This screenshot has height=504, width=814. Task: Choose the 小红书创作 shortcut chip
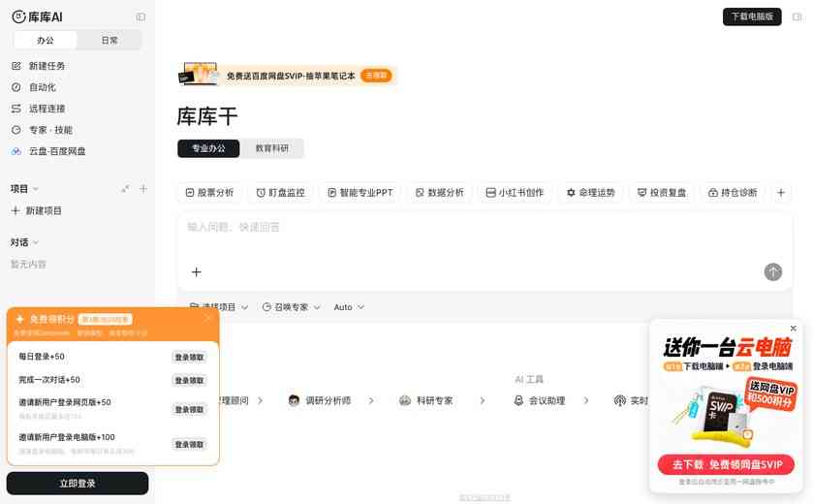(x=515, y=193)
